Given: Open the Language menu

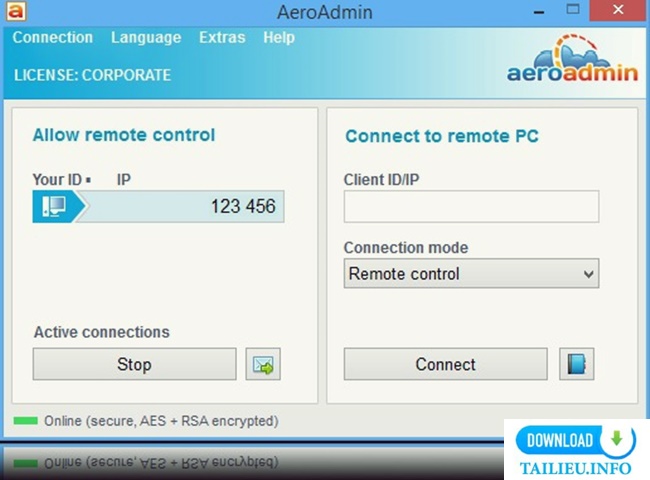Looking at the screenshot, I should 146,38.
